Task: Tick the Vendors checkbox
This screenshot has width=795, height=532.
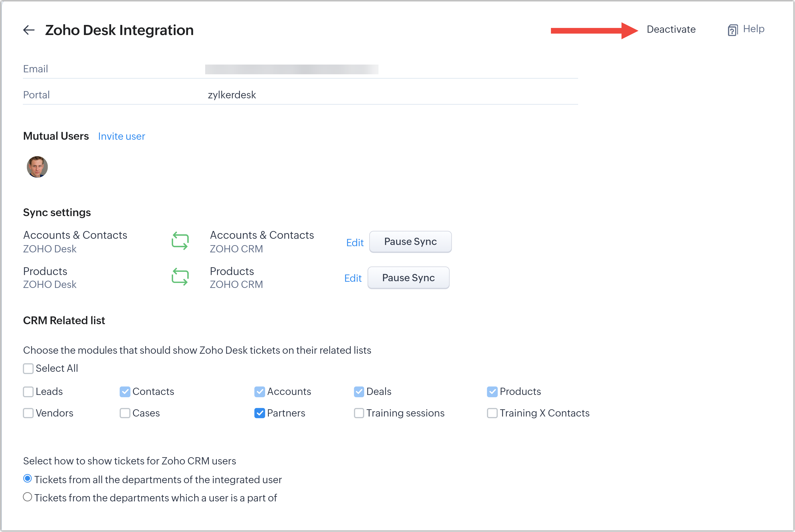Action: [x=28, y=413]
